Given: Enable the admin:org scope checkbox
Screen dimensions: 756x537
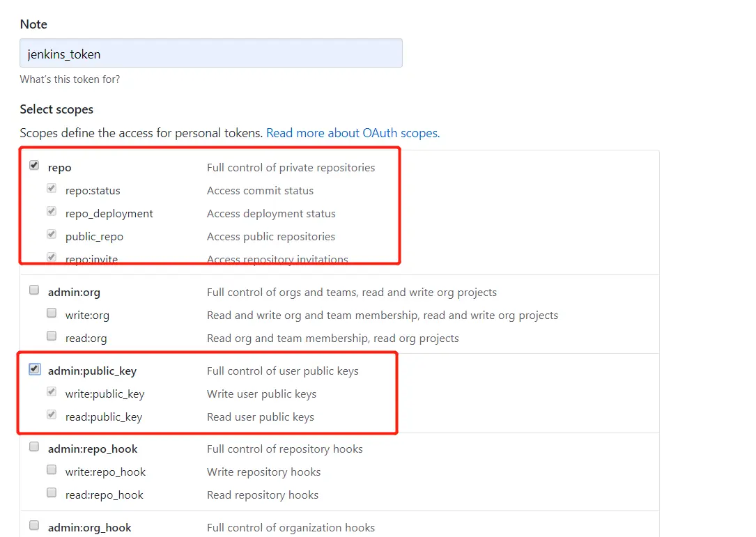Looking at the screenshot, I should click(x=34, y=290).
